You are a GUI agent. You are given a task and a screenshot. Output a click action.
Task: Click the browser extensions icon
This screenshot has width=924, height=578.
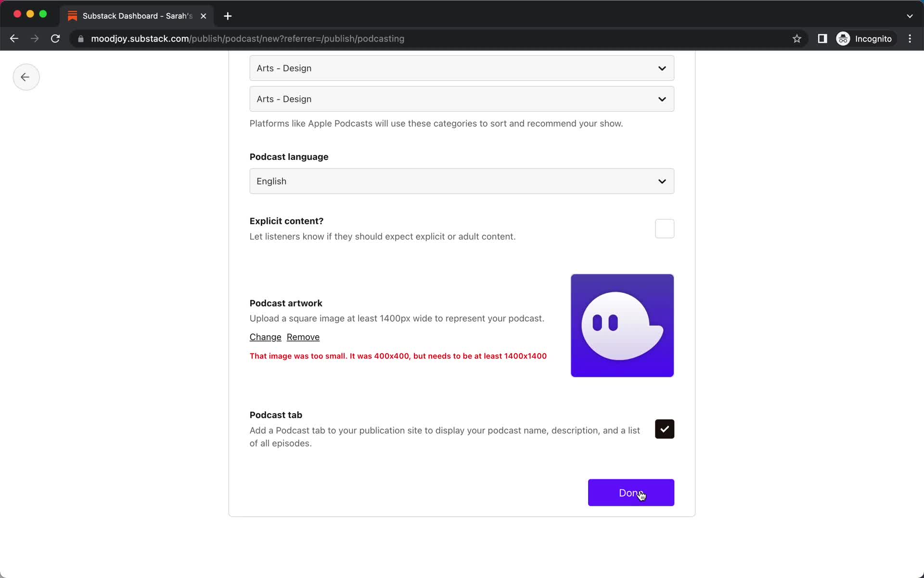[823, 39]
